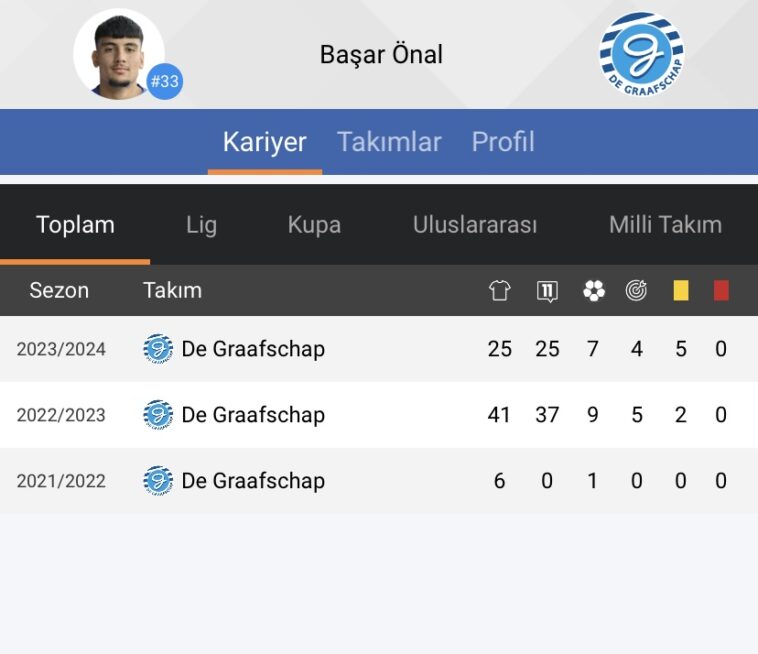
Task: Click the assists target icon
Action: pyautogui.click(x=636, y=291)
